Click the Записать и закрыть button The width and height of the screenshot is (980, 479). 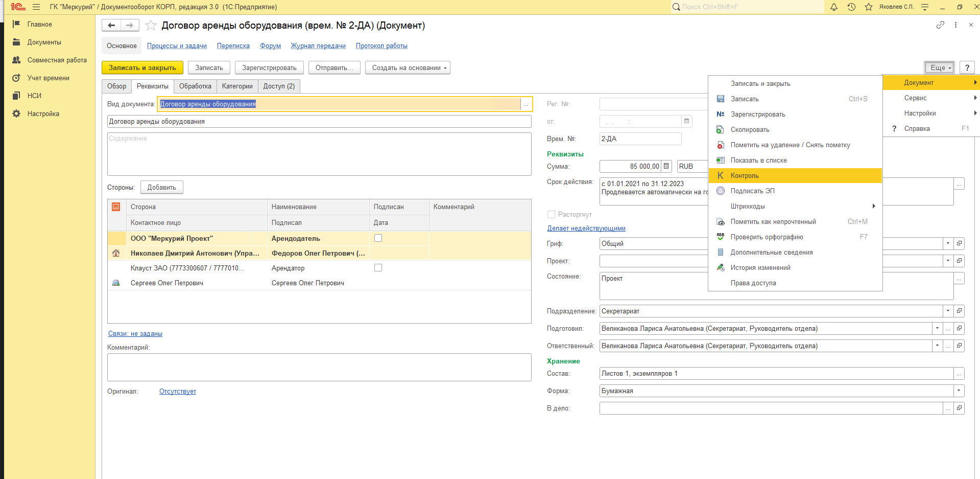(142, 67)
